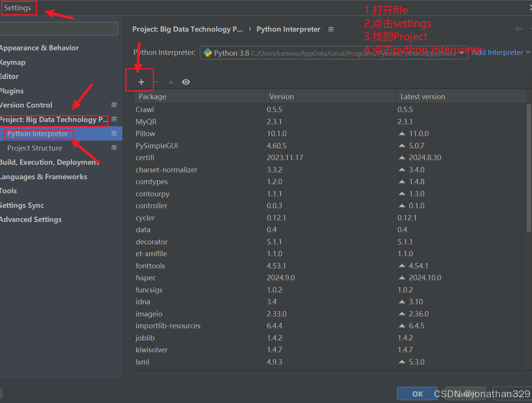The height and width of the screenshot is (403, 532).
Task: Click certifi latest version 2024.8.30
Action: [x=425, y=157]
